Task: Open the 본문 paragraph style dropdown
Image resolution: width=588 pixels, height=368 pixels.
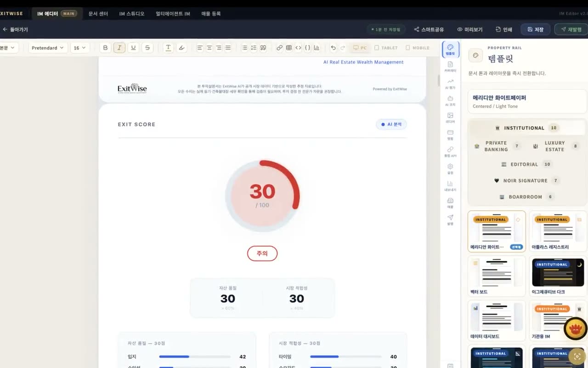Action: (8, 48)
